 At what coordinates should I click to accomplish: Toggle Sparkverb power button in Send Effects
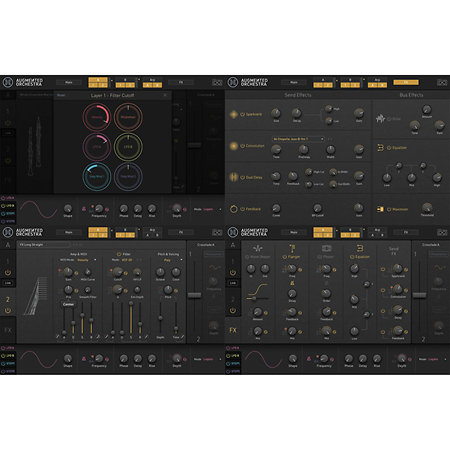click(243, 114)
